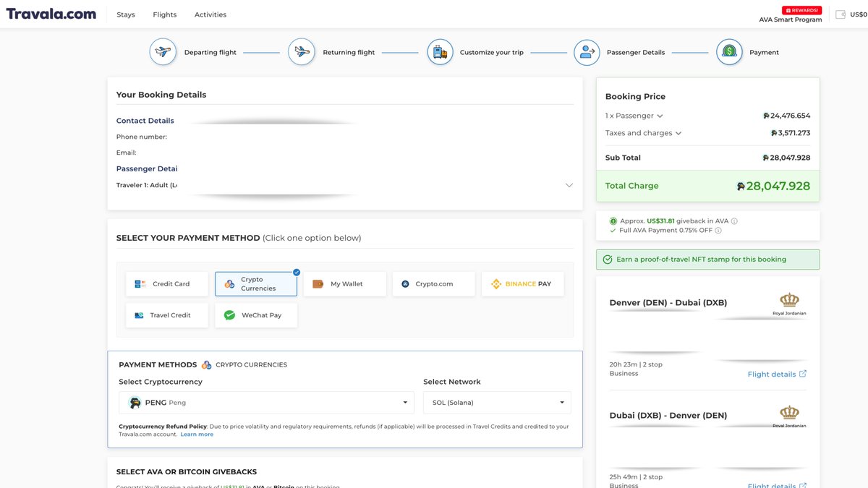This screenshot has height=488, width=868.
Task: Click the wallet icon near US$0
Action: (841, 14)
